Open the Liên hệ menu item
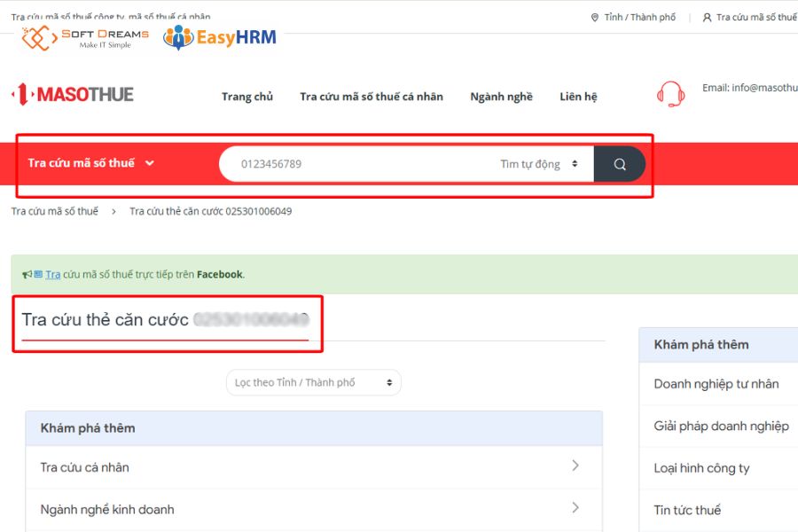 coord(578,97)
